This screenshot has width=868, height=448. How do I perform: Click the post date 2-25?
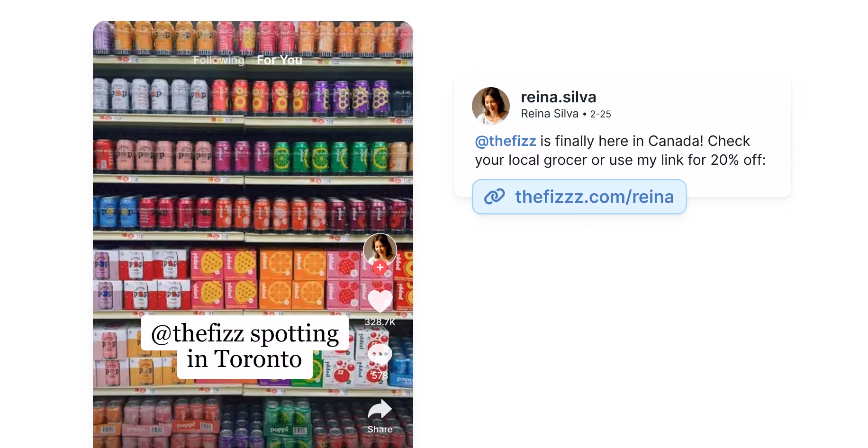click(x=600, y=114)
